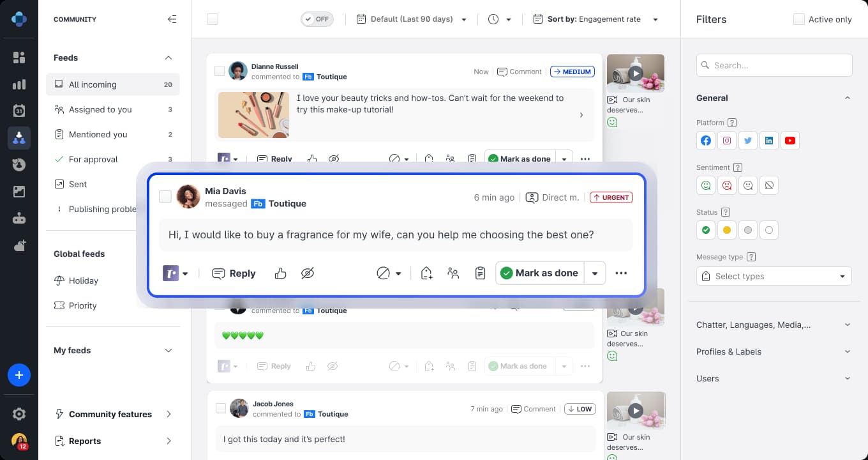Select the Facebook platform filter icon
This screenshot has width=868, height=460.
tap(706, 141)
